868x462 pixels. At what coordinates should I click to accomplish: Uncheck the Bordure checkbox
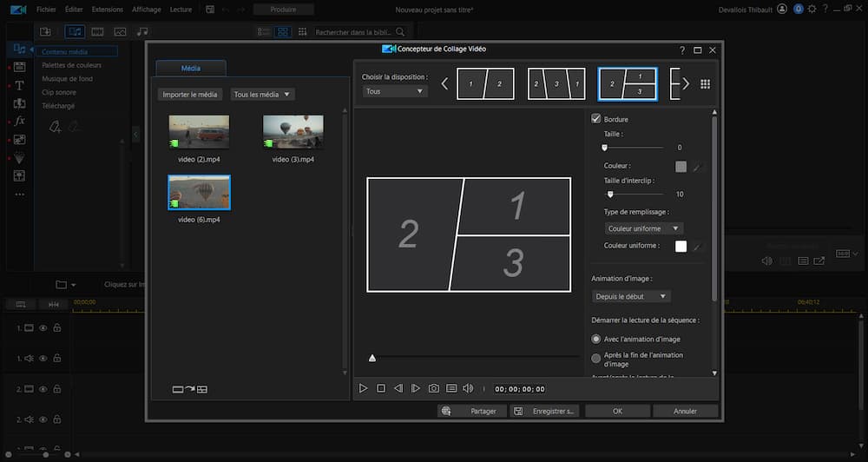pyautogui.click(x=596, y=119)
